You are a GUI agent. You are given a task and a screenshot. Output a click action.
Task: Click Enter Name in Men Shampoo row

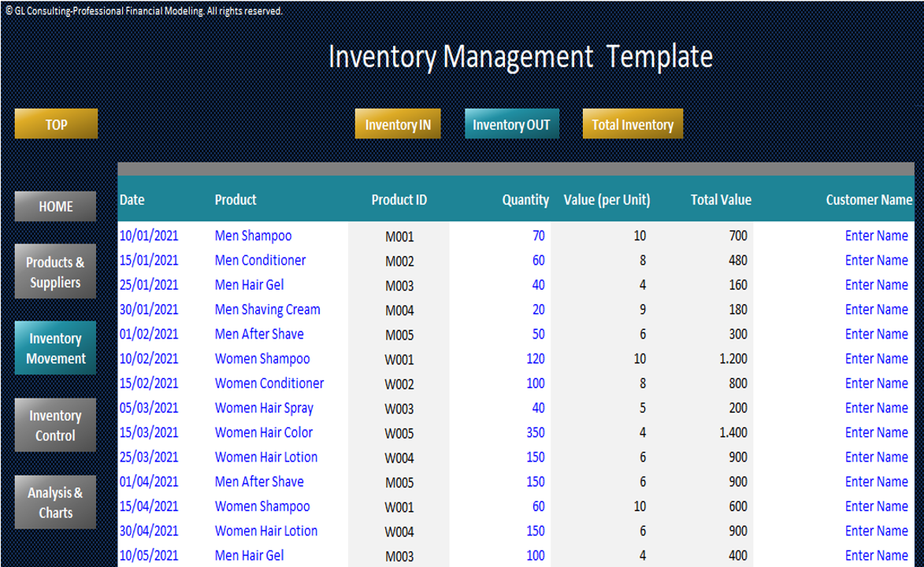click(x=876, y=235)
